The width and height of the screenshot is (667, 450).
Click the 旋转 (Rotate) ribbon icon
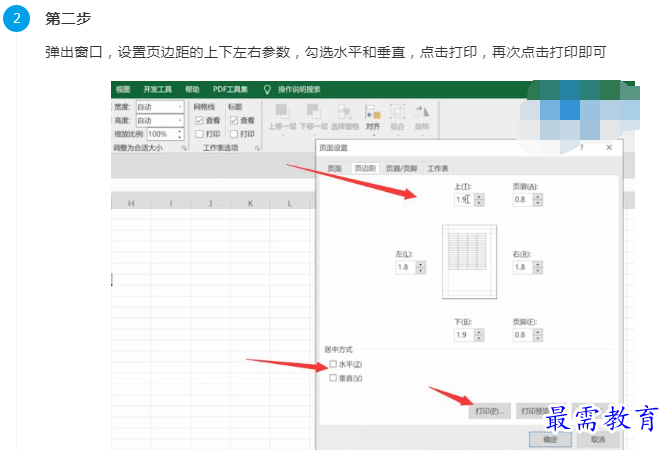(x=422, y=111)
